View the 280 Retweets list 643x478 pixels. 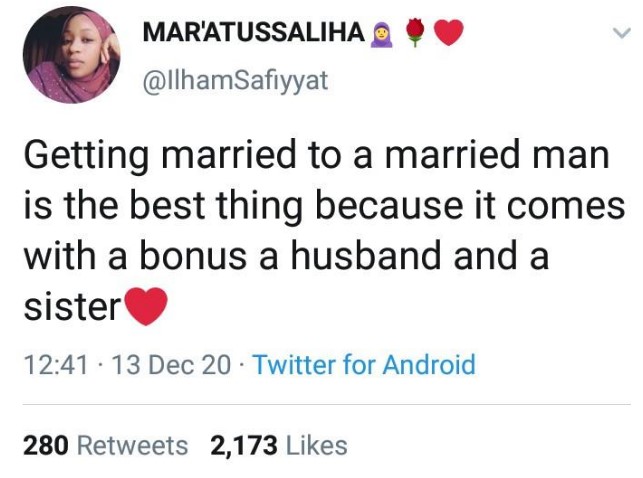(x=105, y=445)
